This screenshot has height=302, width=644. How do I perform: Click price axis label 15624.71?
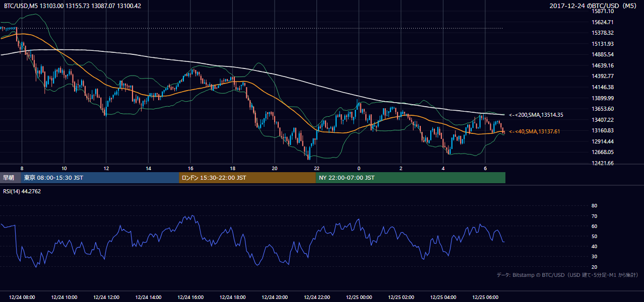tap(602, 22)
